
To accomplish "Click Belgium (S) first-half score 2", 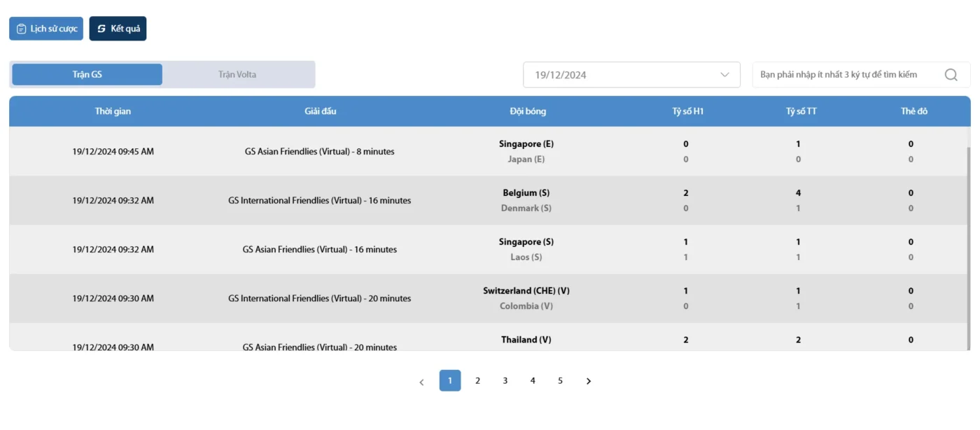I will [x=686, y=193].
